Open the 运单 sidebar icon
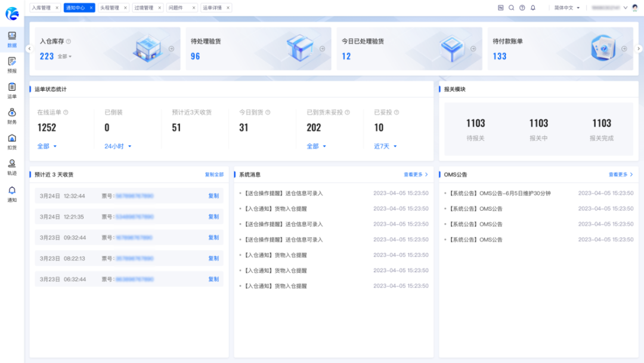The width and height of the screenshot is (644, 363). pos(12,90)
